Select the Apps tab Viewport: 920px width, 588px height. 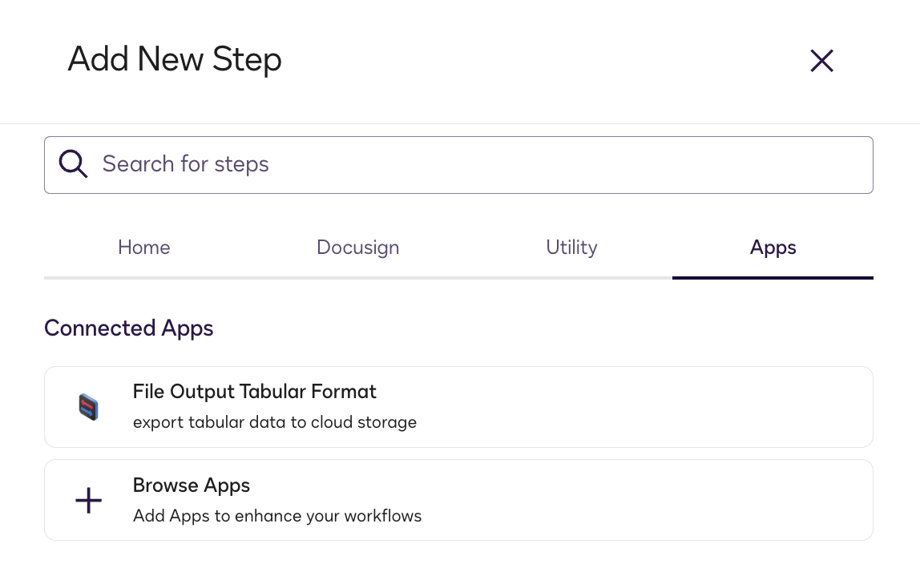point(773,248)
